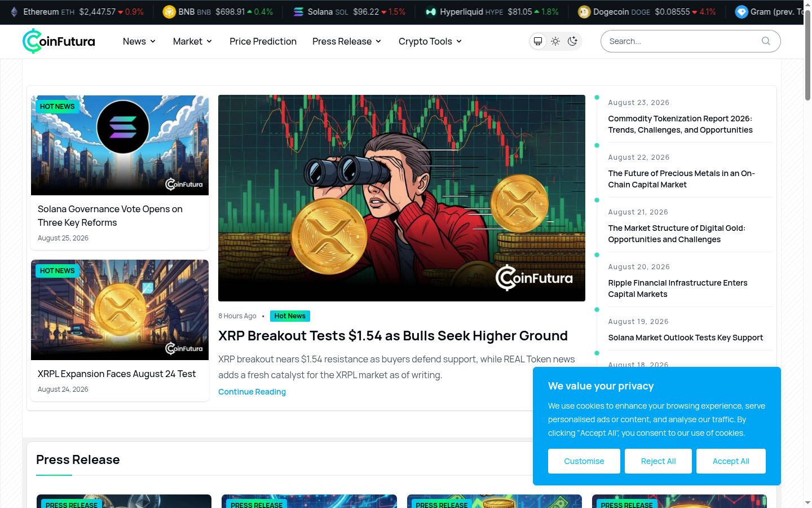Accept all cookies
The width and height of the screenshot is (812, 508).
pos(731,461)
